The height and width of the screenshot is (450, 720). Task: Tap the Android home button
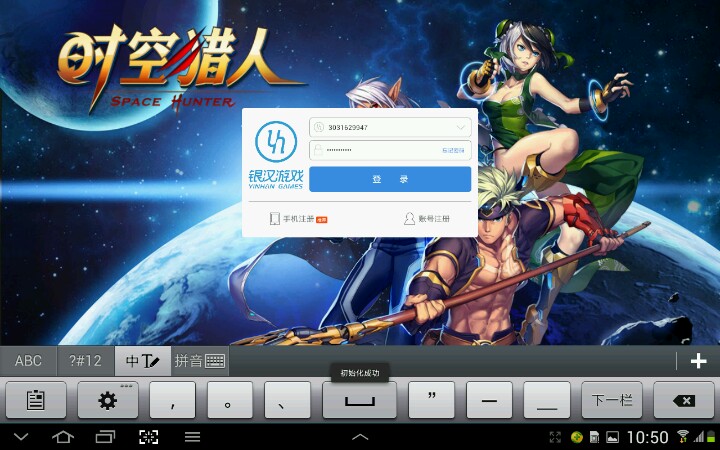(x=62, y=437)
